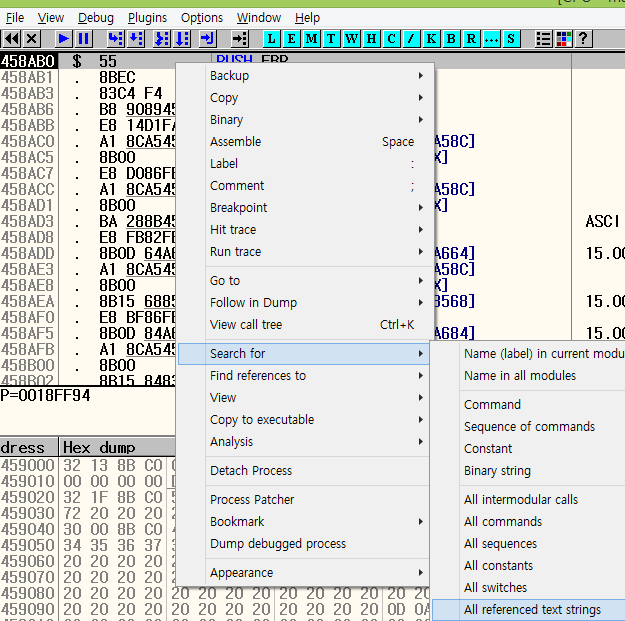This screenshot has height=621, width=625.
Task: Open Call stack with K button
Action: 431,39
